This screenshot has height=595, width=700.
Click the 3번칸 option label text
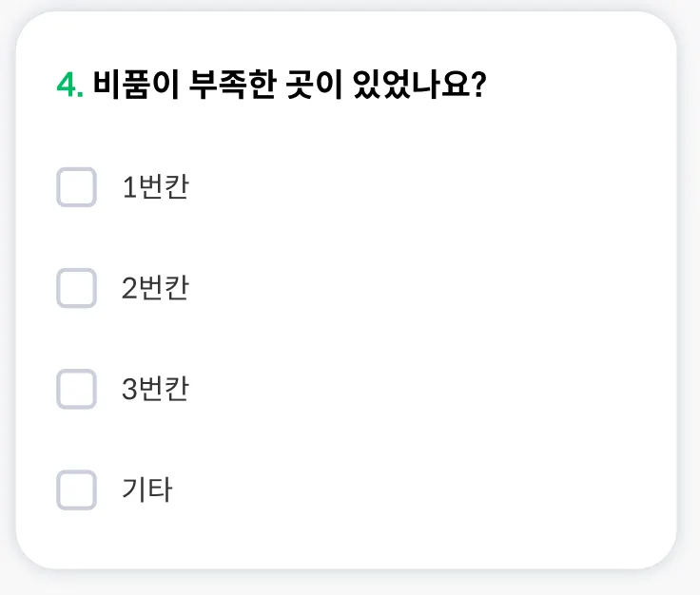[155, 389]
